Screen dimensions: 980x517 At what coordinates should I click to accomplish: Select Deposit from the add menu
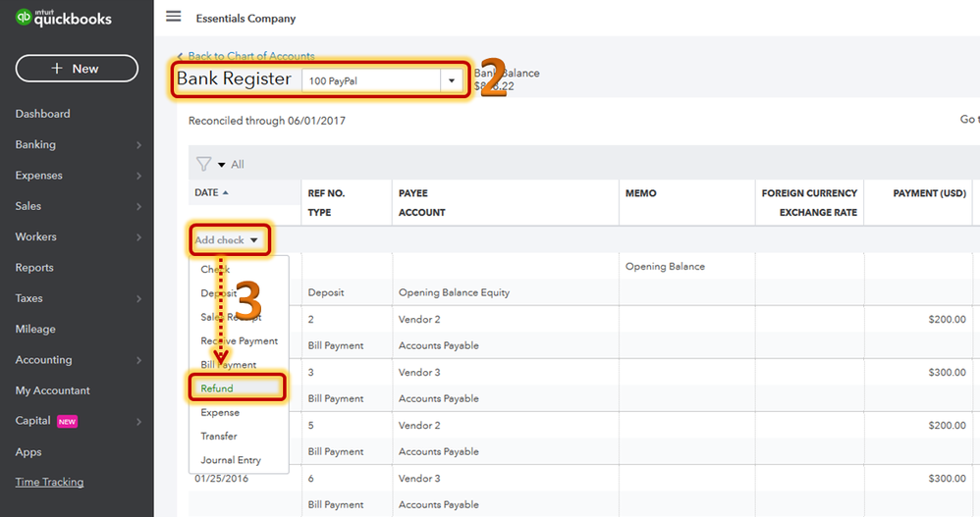coord(219,293)
